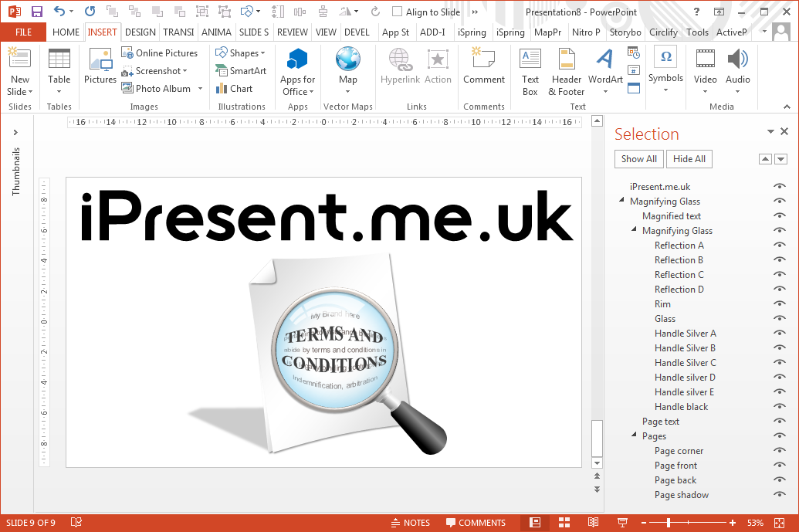The image size is (799, 532).
Task: Open the FILE tab
Action: [23, 32]
